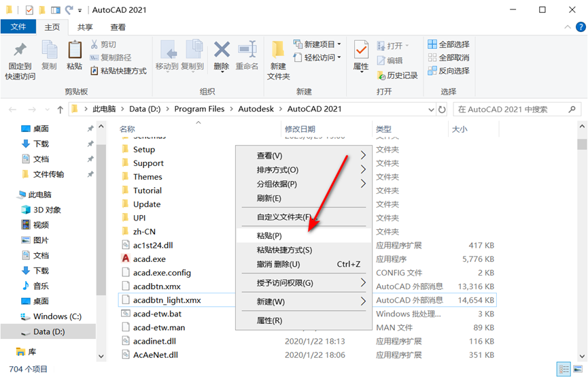The height and width of the screenshot is (377, 588).
Task: Click the quick access toolbar properties checkmark icon
Action: coord(29,10)
